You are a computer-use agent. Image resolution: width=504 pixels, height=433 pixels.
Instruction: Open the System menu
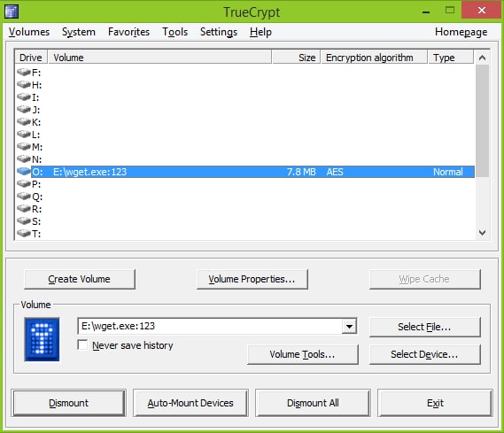point(79,32)
